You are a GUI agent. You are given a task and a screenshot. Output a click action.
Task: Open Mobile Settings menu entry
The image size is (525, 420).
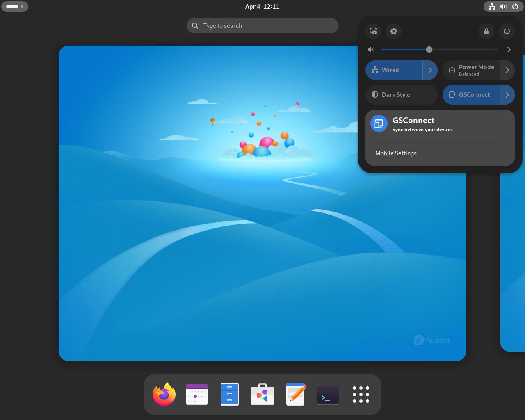(x=440, y=153)
